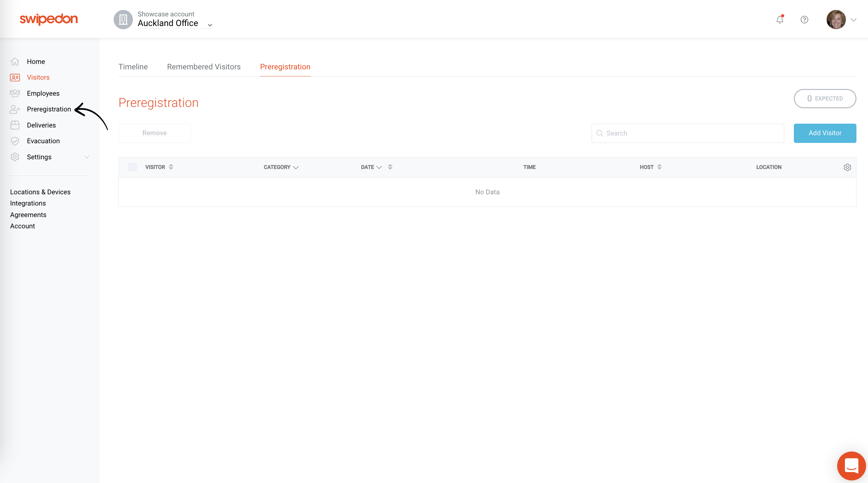The height and width of the screenshot is (483, 868).
Task: Click the notification bell icon
Action: pyautogui.click(x=779, y=20)
